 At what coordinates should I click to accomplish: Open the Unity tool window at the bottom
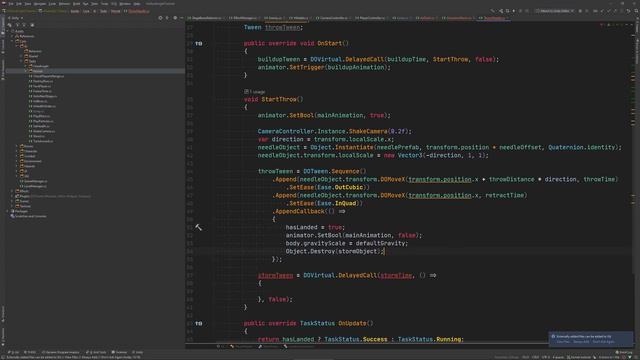pyautogui.click(x=138, y=352)
